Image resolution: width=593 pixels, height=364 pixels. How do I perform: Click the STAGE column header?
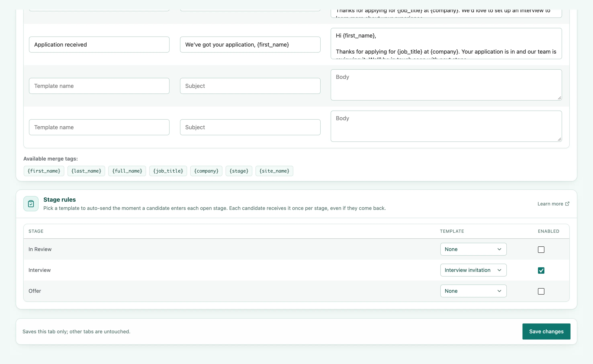[x=36, y=231]
